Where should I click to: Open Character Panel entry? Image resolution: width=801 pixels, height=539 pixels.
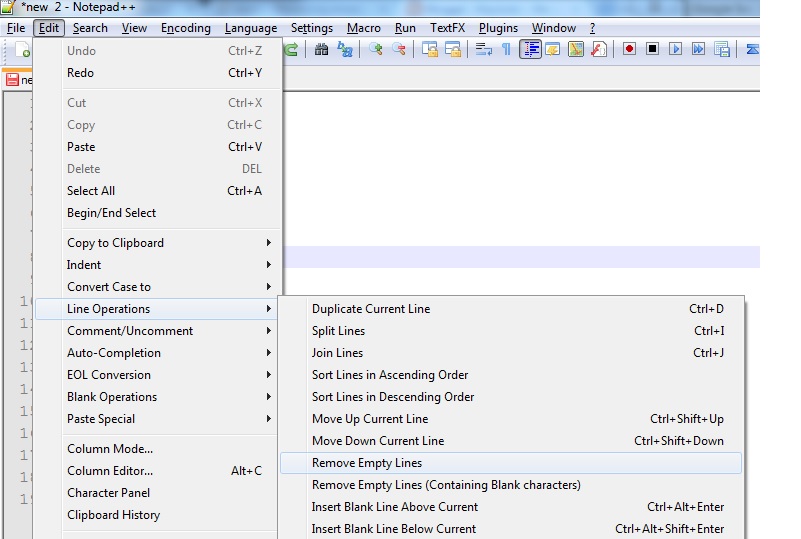(156, 493)
